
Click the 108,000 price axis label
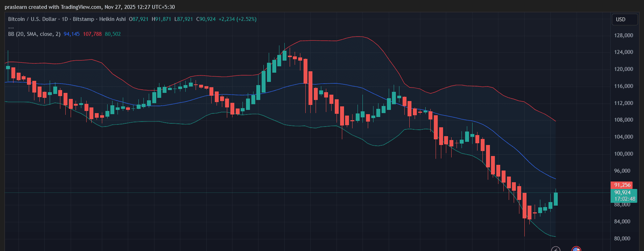click(x=623, y=120)
